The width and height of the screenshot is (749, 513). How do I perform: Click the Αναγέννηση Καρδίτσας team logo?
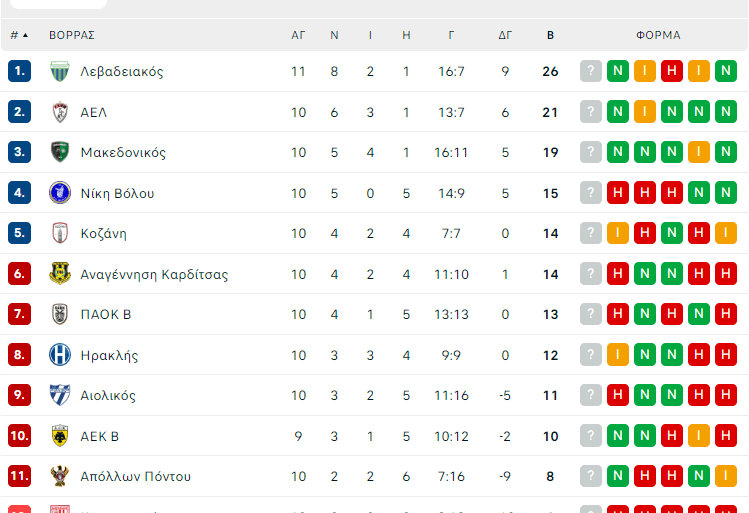coord(60,274)
